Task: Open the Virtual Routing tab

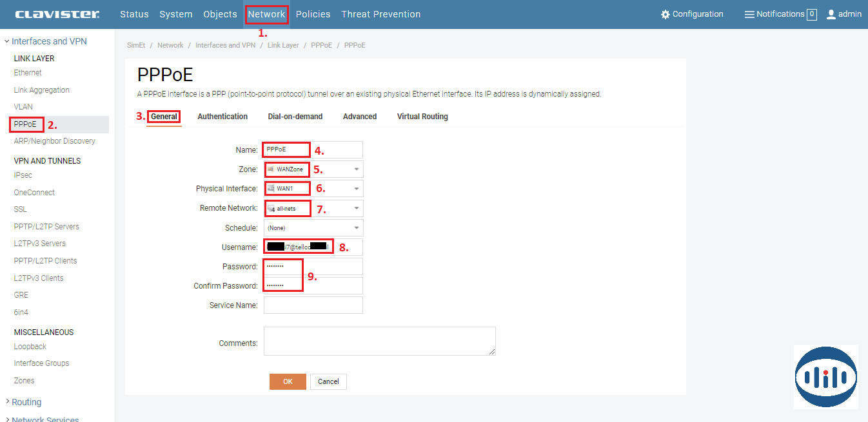Action: coord(422,117)
